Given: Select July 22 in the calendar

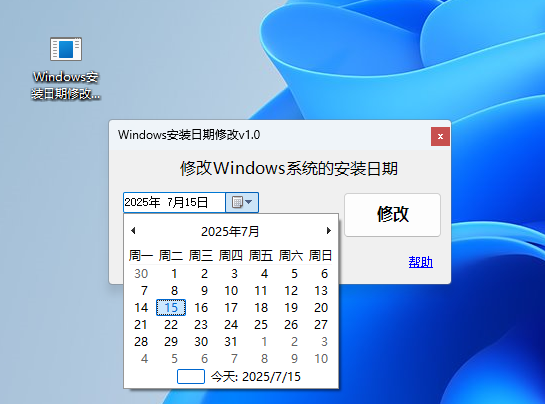Looking at the screenshot, I should pyautogui.click(x=171, y=324).
